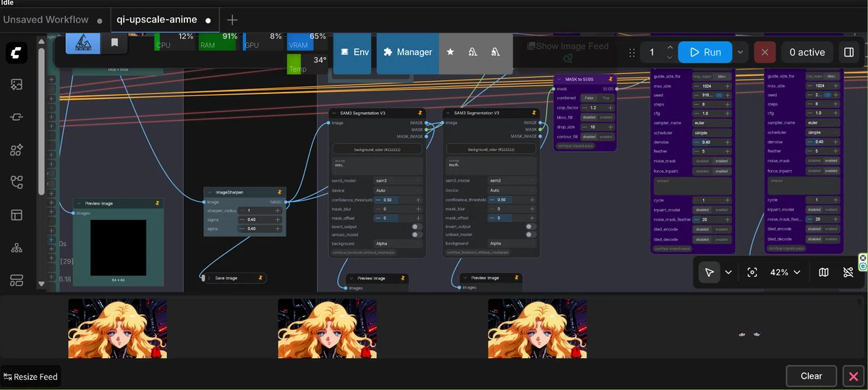
Task: Select the first anime feed thumbnail
Action: (x=117, y=329)
